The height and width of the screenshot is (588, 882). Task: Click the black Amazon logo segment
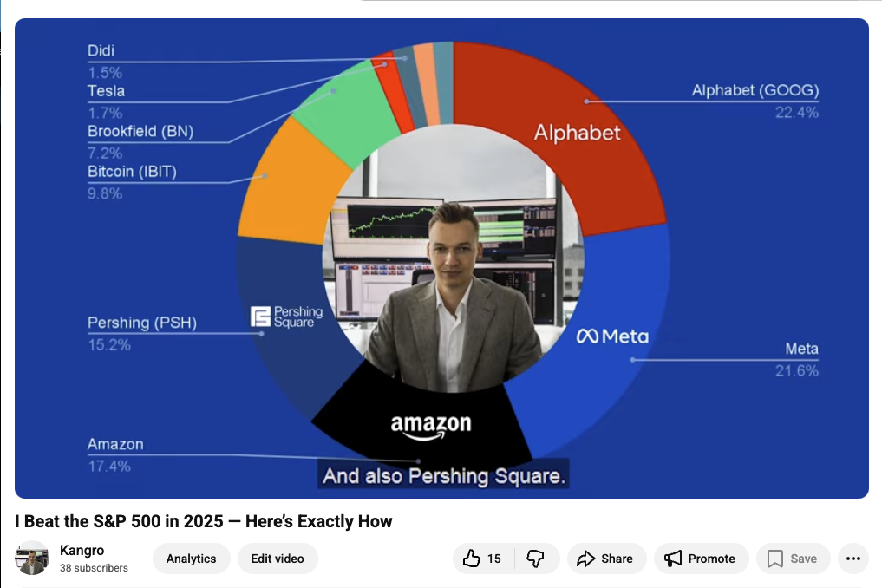(x=430, y=425)
